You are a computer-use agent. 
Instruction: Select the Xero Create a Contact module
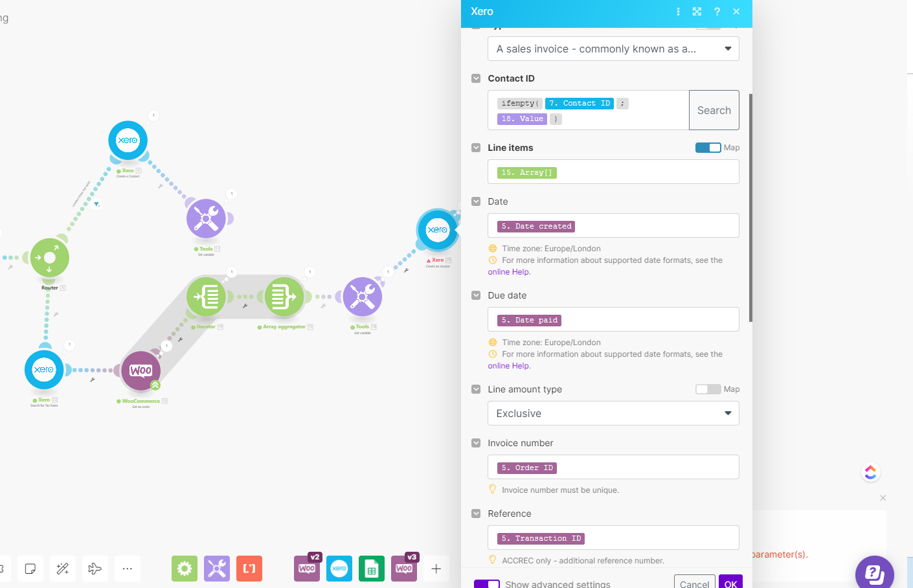coord(128,141)
